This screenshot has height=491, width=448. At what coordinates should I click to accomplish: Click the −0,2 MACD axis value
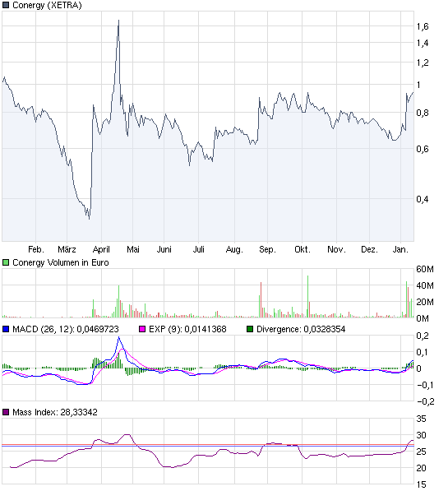point(426,401)
